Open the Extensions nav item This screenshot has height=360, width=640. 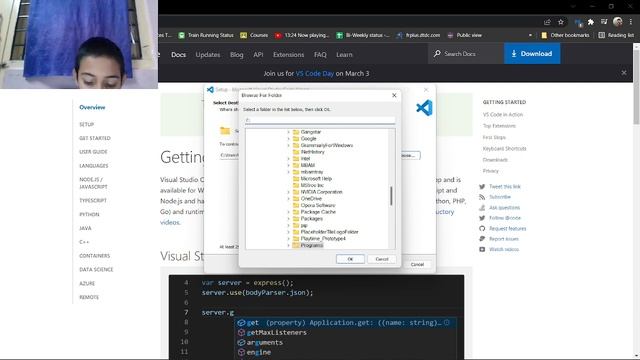pyautogui.click(x=289, y=54)
